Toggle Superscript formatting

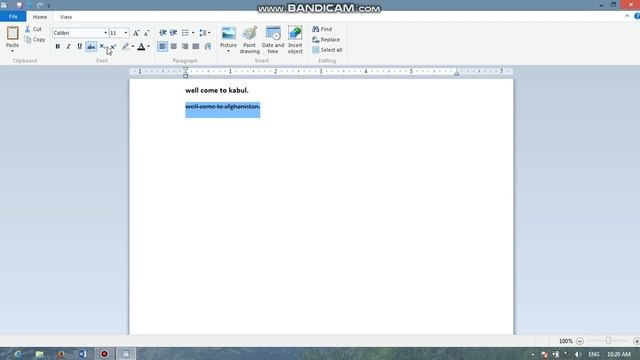click(113, 47)
